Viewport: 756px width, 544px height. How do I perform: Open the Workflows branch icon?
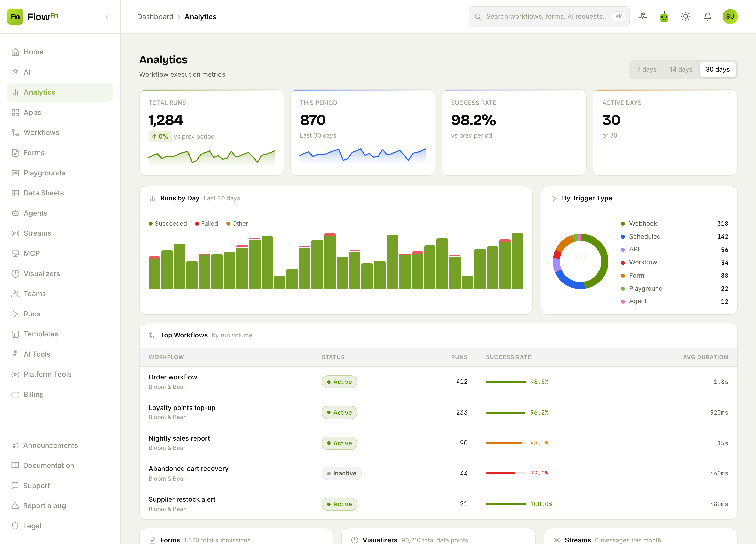pos(15,132)
